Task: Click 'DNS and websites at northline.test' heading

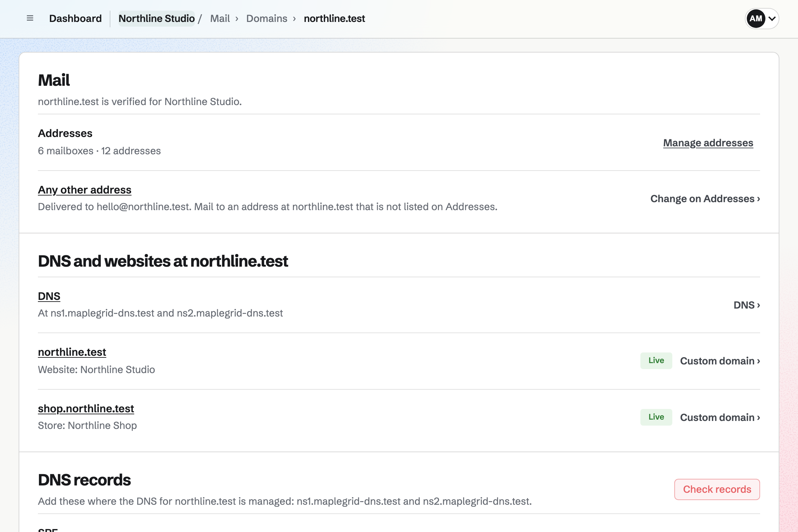Action: pos(163,261)
